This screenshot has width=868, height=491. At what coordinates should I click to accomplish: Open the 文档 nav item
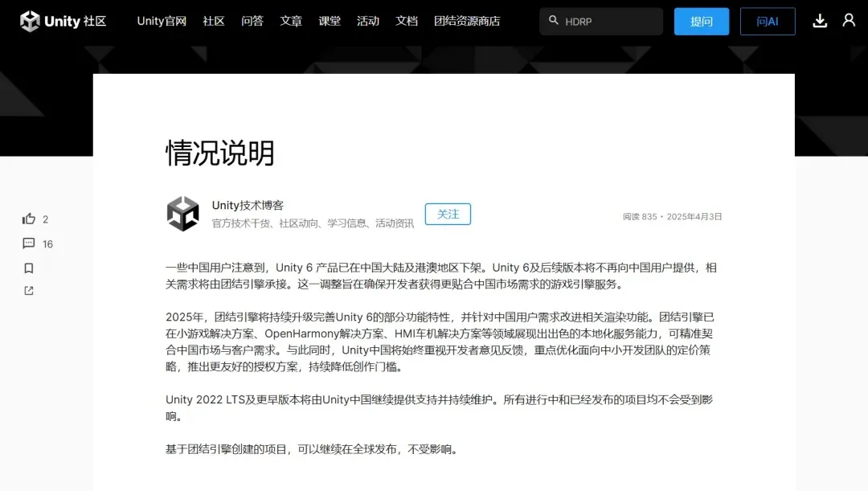pyautogui.click(x=407, y=21)
